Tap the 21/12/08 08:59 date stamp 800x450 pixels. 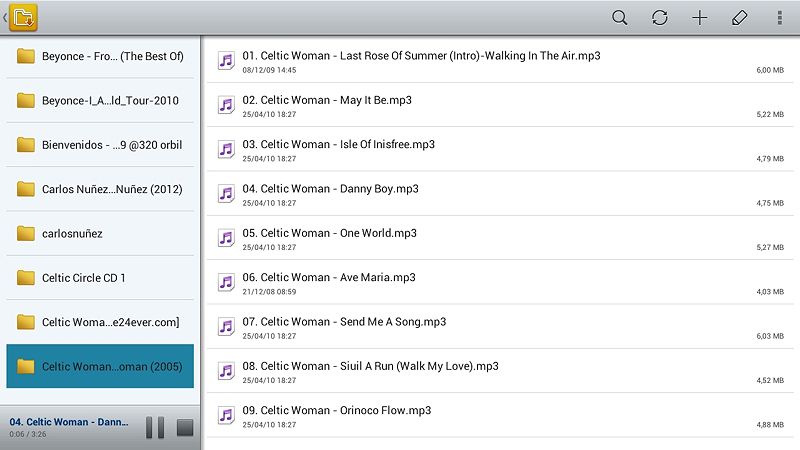[x=269, y=292]
